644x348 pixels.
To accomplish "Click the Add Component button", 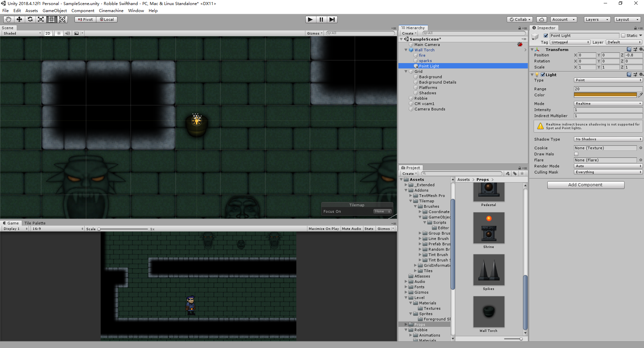I will click(x=586, y=185).
